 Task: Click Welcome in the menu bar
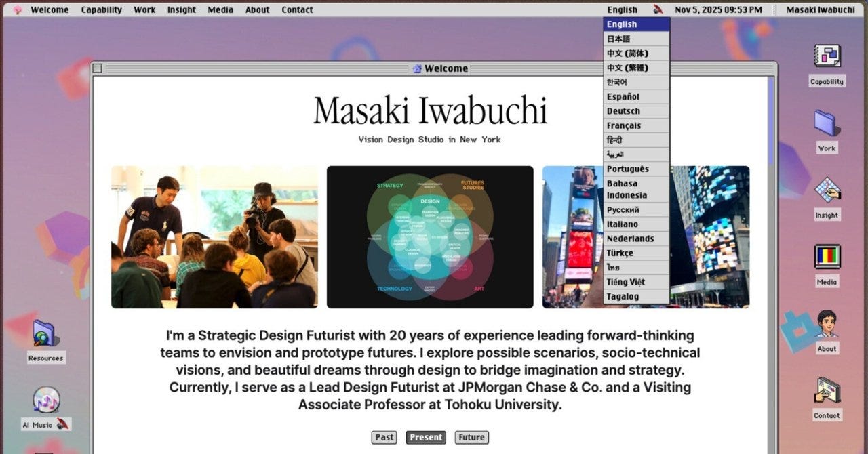(49, 9)
